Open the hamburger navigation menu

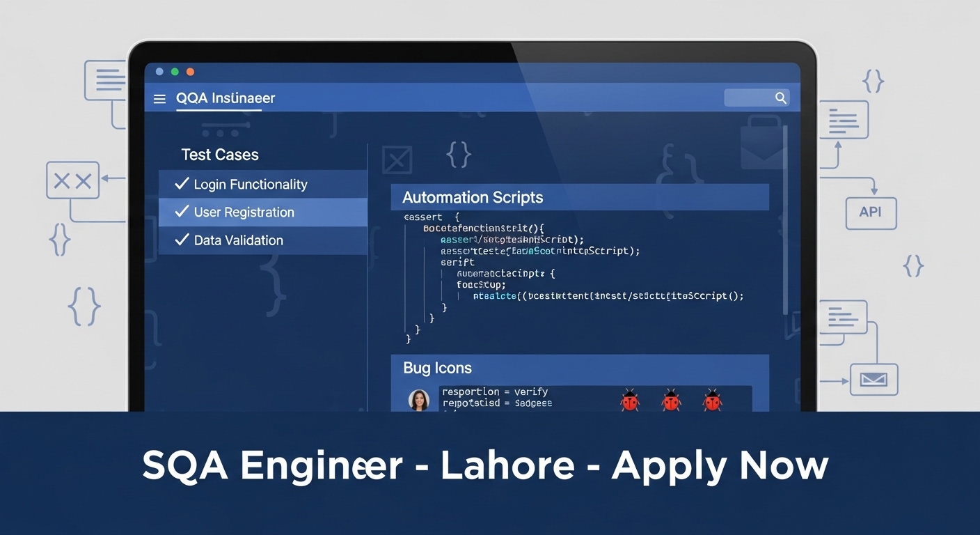[159, 98]
